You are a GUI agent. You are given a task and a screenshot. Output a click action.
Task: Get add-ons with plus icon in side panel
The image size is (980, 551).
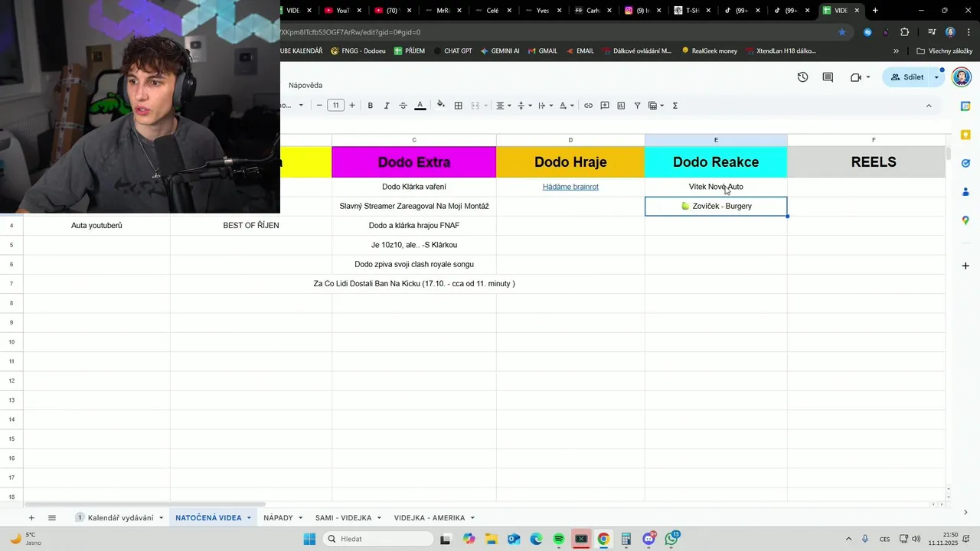pos(965,266)
